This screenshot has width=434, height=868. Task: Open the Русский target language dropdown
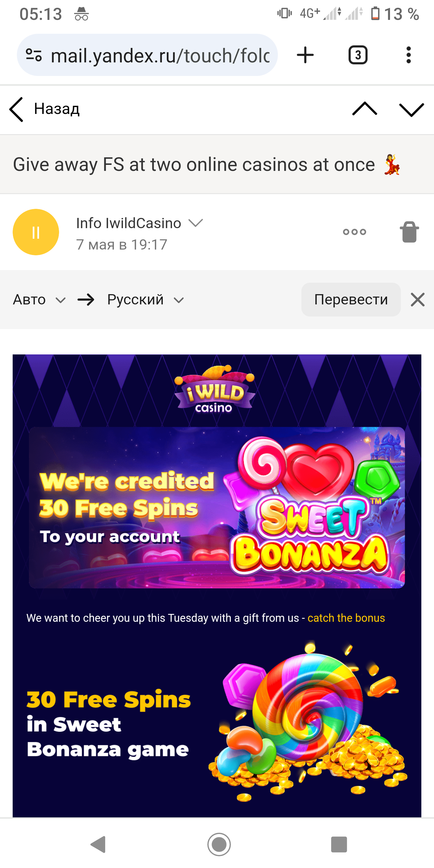(x=145, y=300)
